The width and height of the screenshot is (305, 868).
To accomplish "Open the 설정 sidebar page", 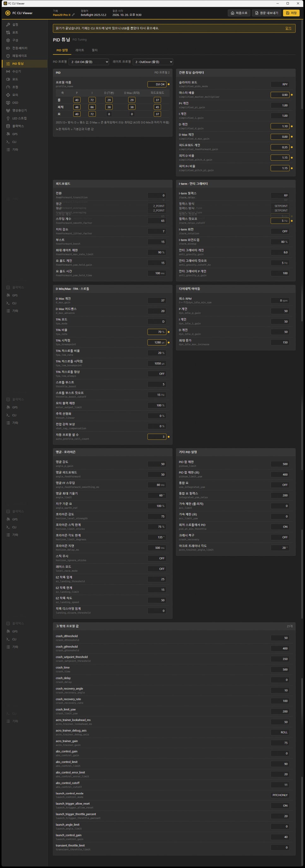I will (x=24, y=25).
